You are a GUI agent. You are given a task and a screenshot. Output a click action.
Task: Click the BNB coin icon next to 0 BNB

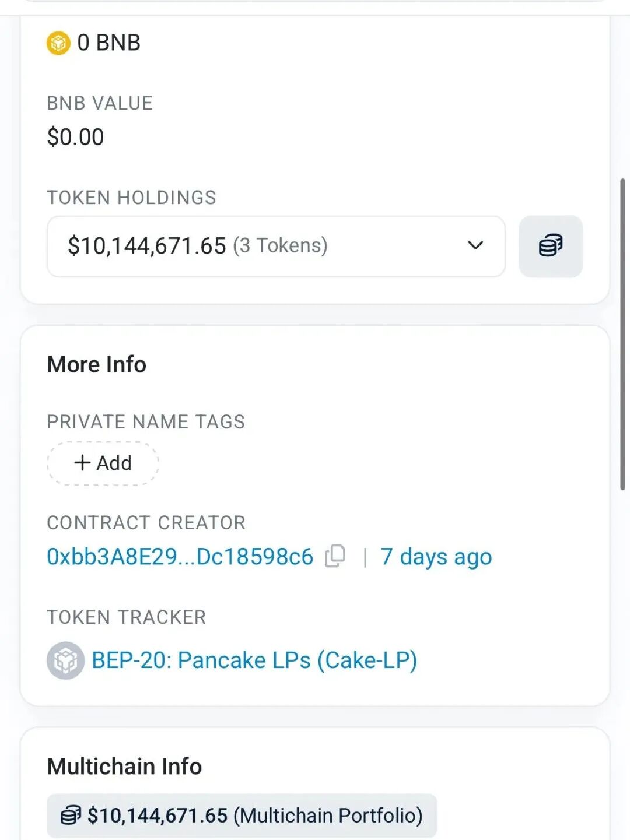[x=58, y=41]
